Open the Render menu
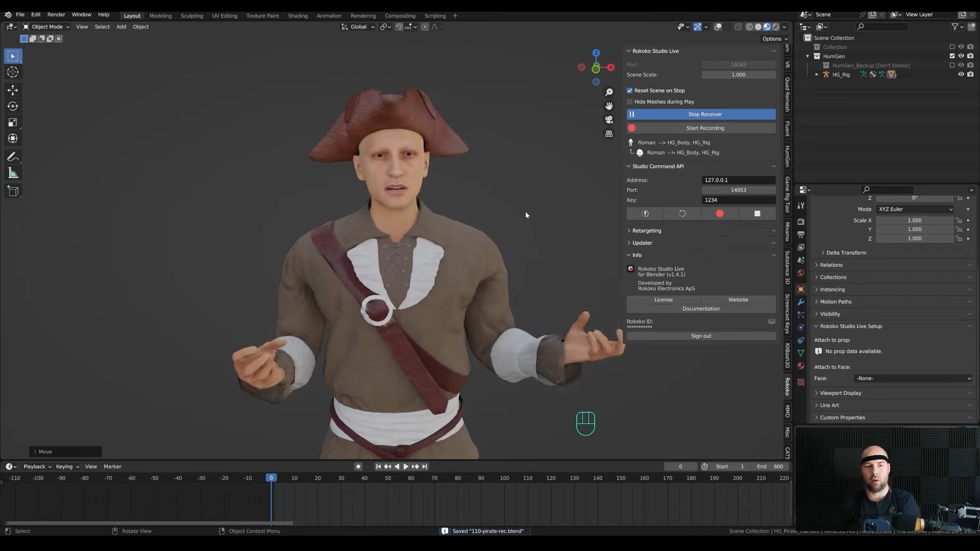Viewport: 980px width, 551px height. [x=56, y=15]
